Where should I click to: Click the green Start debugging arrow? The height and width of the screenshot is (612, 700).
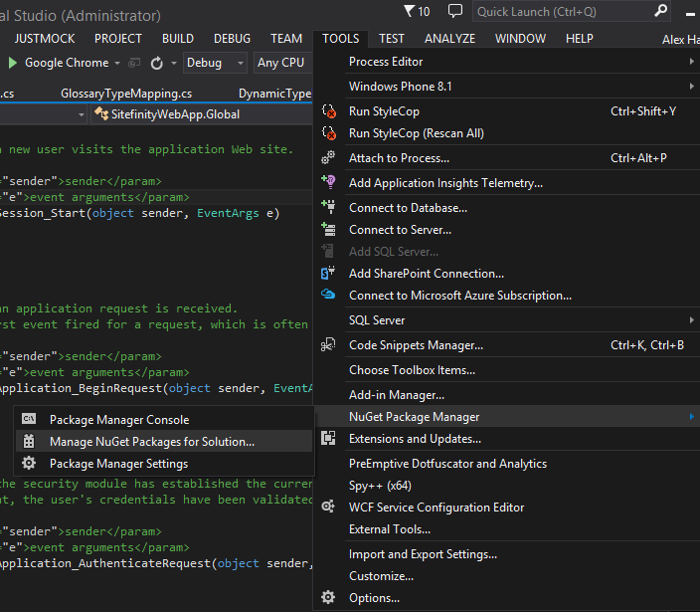13,63
